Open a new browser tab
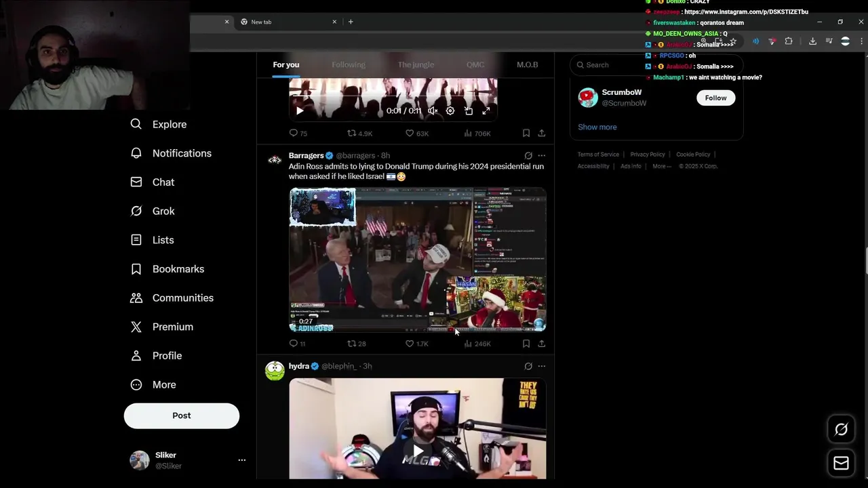 point(351,22)
